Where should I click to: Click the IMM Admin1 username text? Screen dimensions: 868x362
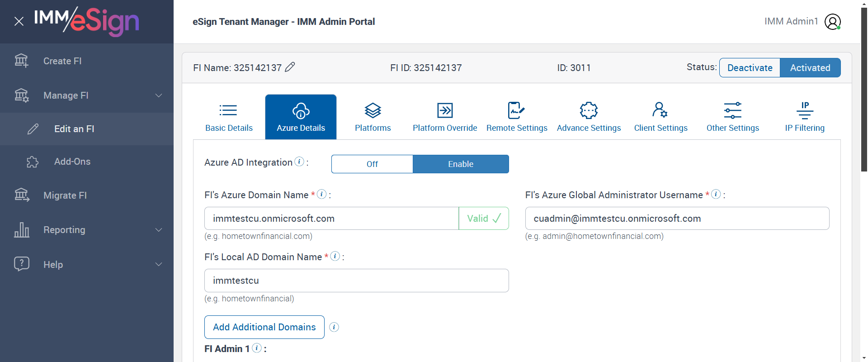(x=791, y=21)
